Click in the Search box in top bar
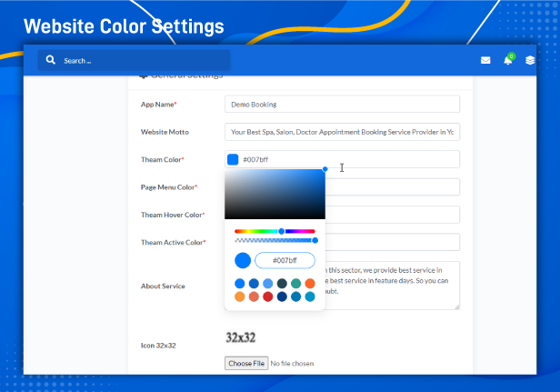The image size is (560, 392). tap(136, 61)
